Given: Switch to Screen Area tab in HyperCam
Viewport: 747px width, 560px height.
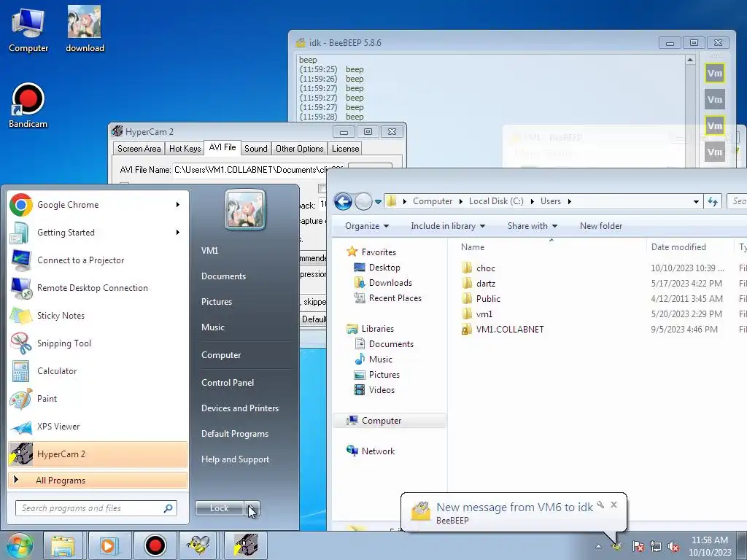Looking at the screenshot, I should click(139, 149).
